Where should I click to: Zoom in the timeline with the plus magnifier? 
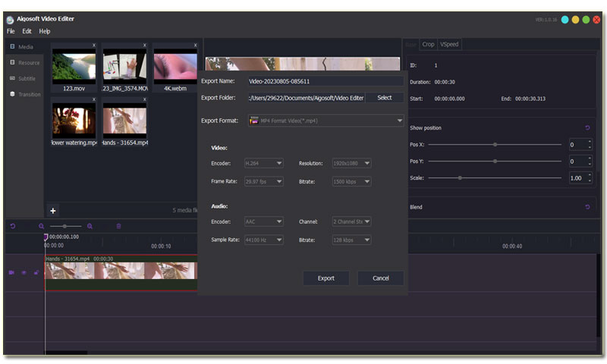(x=90, y=226)
